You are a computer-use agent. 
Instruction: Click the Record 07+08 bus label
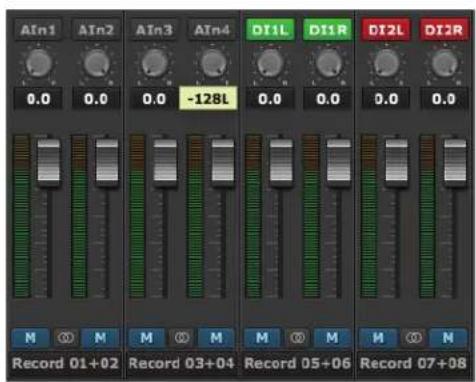click(x=413, y=363)
